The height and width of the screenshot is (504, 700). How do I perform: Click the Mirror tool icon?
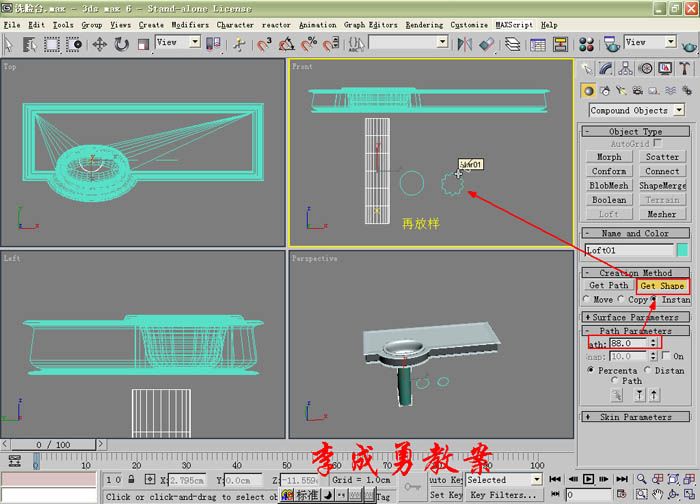tap(464, 44)
